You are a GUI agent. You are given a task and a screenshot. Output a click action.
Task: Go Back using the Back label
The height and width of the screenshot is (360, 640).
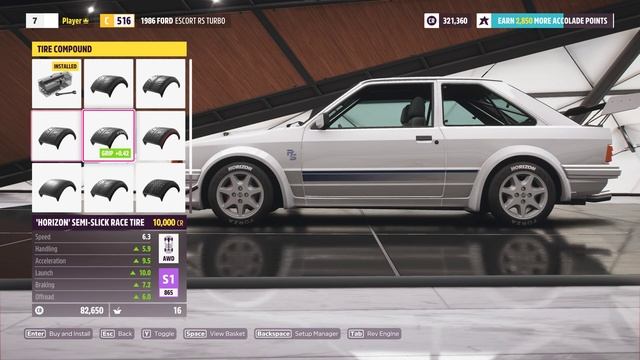click(125, 333)
